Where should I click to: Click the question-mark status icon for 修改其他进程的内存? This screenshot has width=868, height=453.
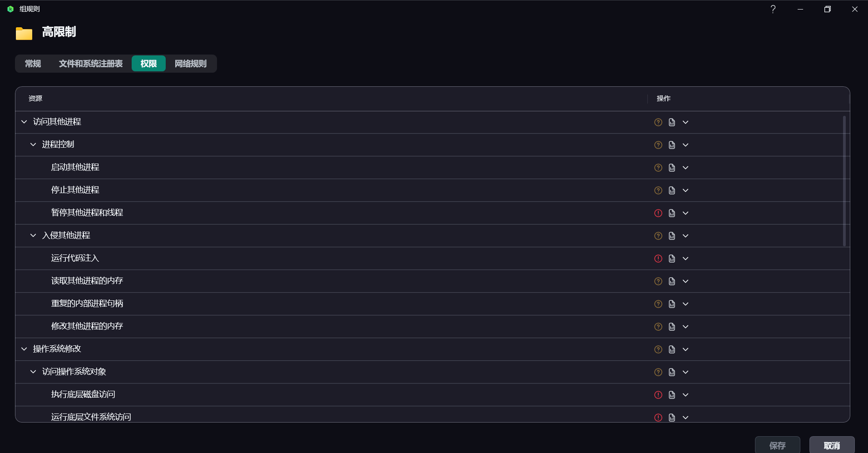658,327
